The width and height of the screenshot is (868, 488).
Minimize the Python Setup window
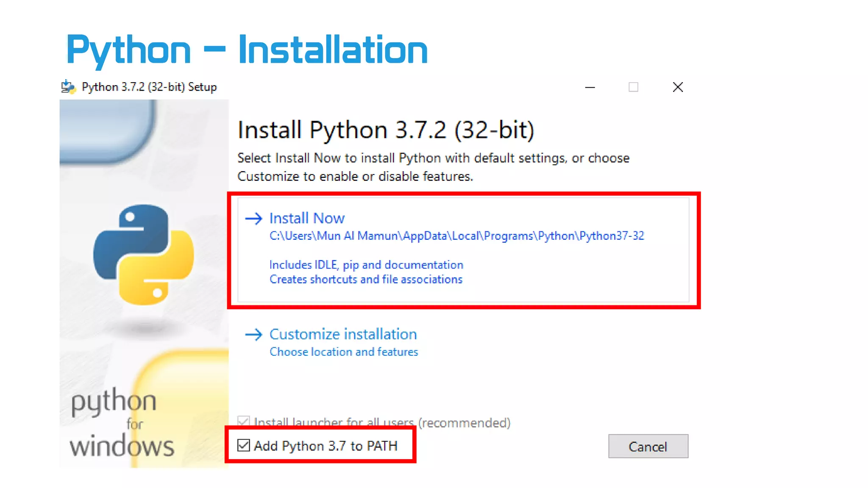590,87
